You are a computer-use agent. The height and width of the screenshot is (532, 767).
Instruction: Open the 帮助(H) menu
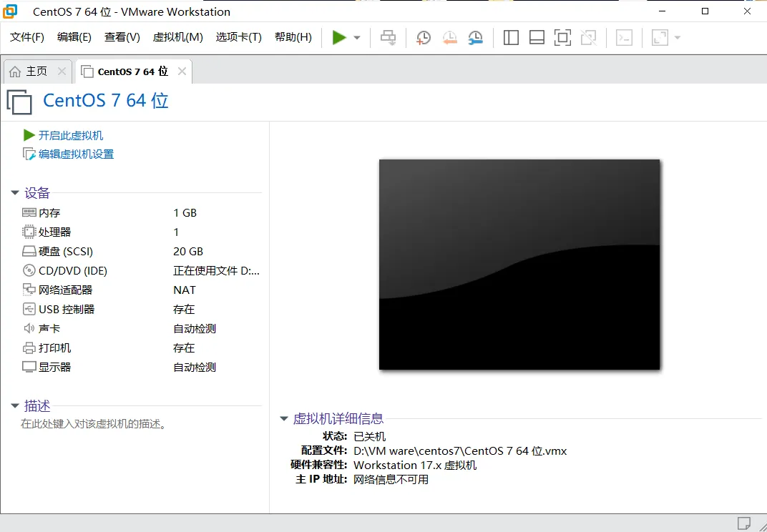293,37
